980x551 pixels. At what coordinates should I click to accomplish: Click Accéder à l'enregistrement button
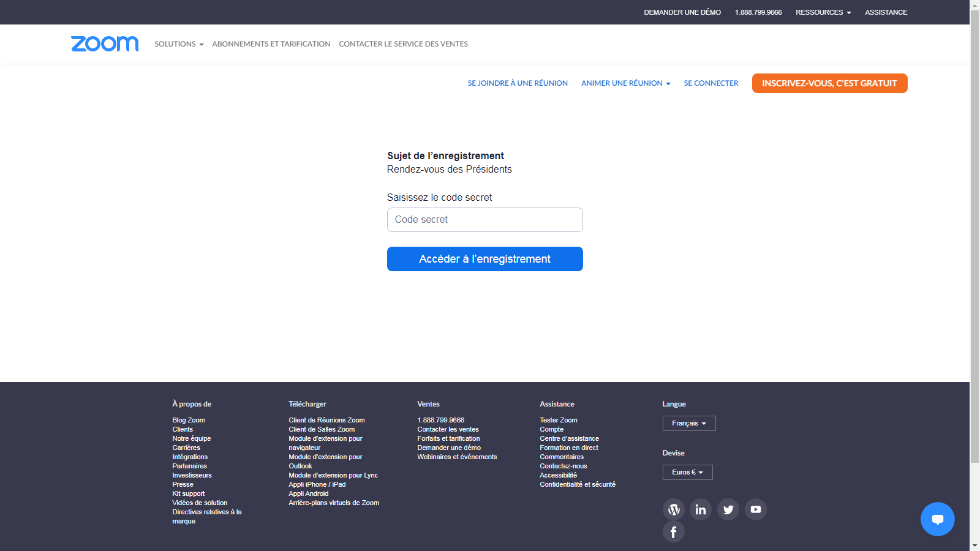(x=484, y=259)
